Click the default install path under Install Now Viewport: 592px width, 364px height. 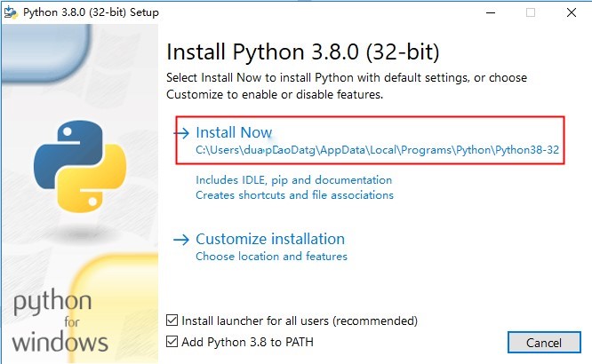377,150
